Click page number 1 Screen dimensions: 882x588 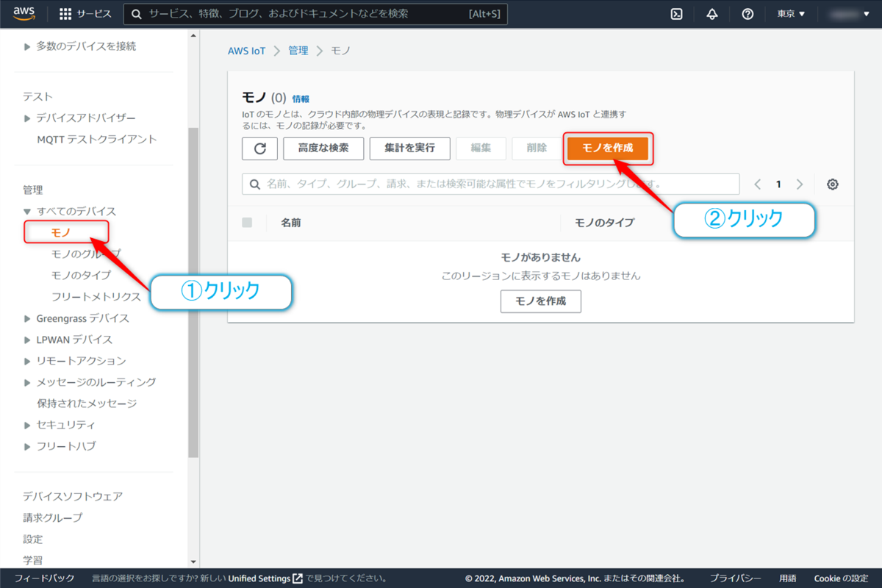tap(778, 184)
